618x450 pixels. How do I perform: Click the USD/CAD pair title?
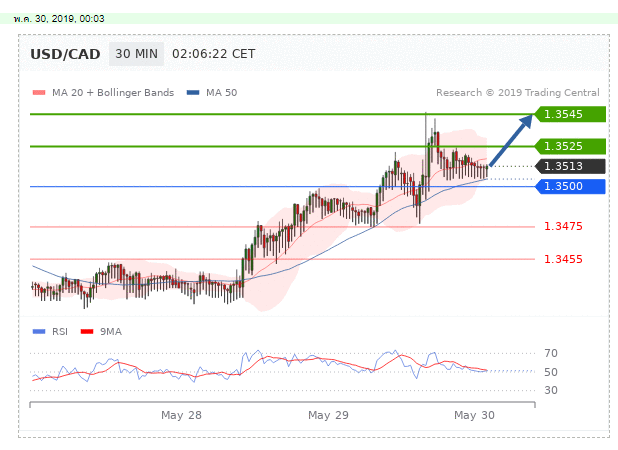click(x=65, y=54)
